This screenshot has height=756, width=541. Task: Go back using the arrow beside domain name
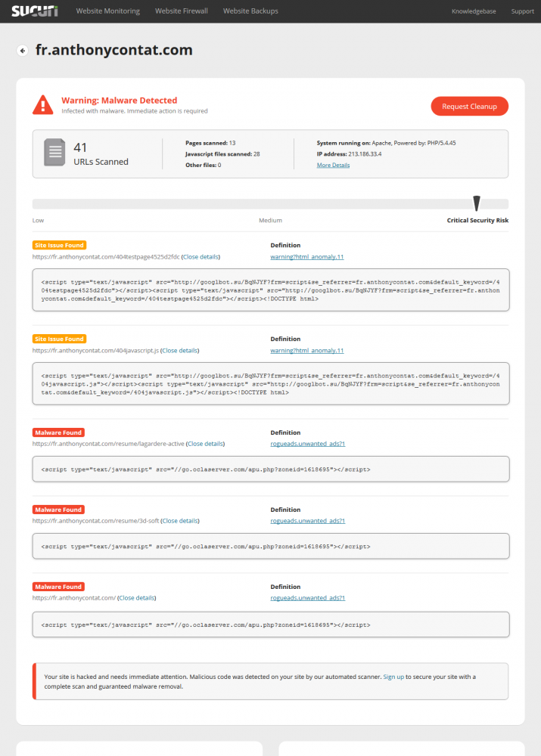coord(22,50)
